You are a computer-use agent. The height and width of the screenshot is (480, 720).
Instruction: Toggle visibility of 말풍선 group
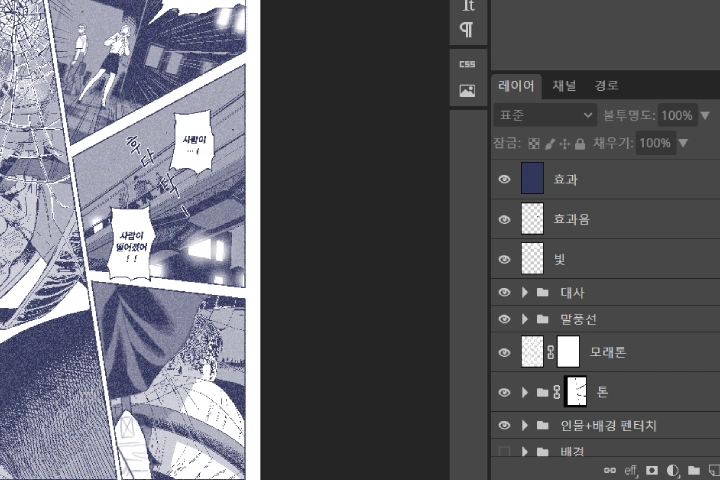504,319
